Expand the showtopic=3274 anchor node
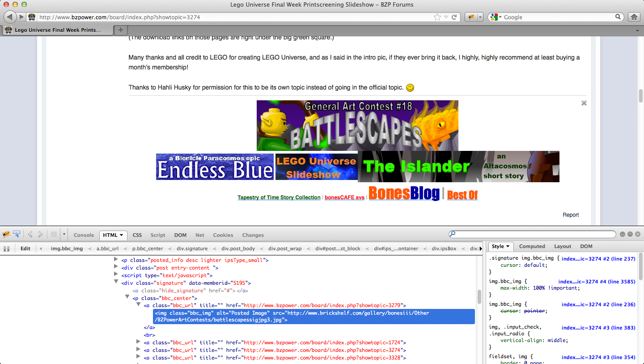 (x=139, y=350)
